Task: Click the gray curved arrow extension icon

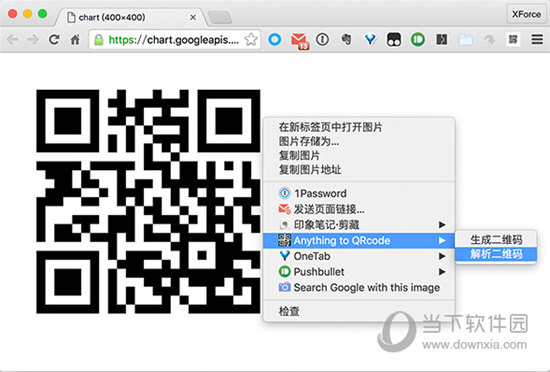Action: 489,39
